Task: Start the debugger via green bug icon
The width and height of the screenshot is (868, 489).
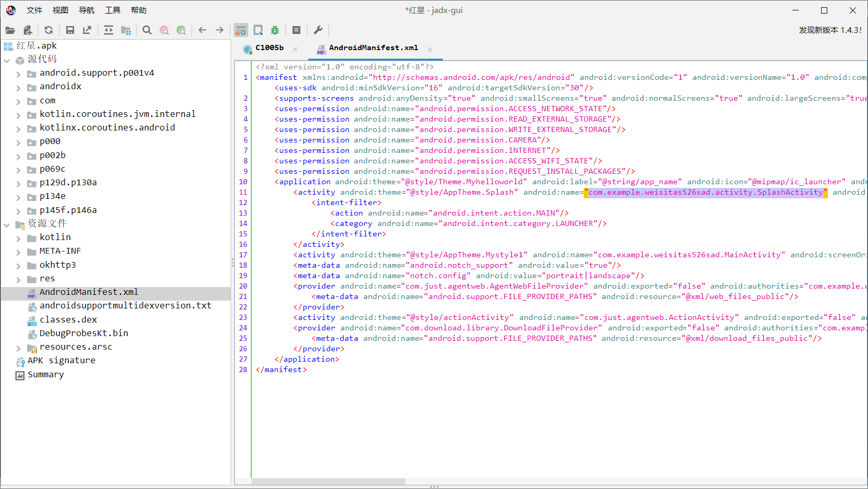Action: [x=275, y=30]
